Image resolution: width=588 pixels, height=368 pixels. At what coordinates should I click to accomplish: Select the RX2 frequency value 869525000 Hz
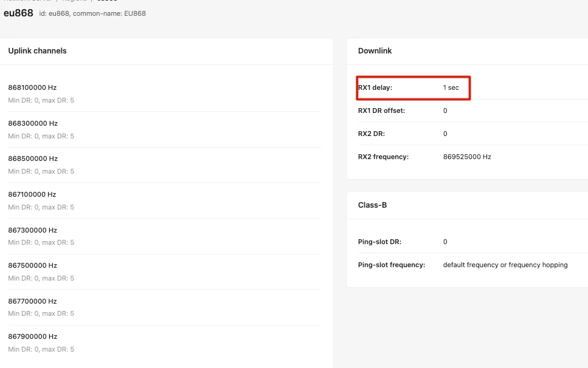click(x=467, y=157)
